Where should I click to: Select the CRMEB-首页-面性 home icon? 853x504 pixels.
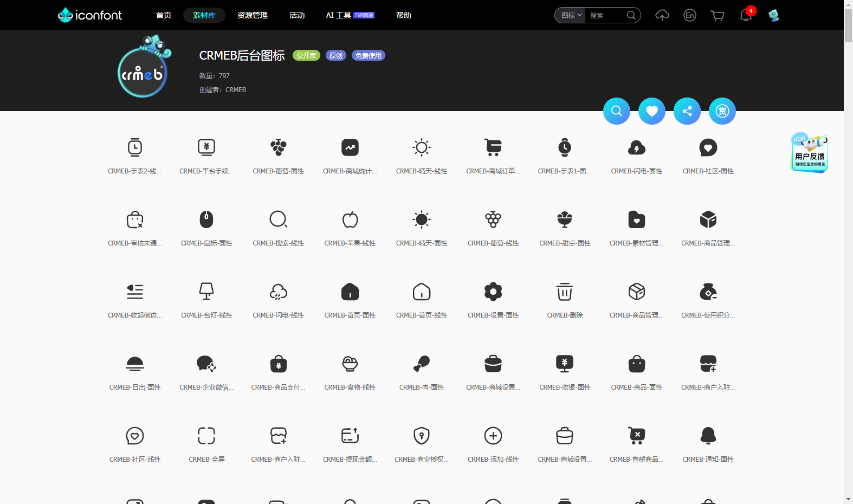[x=350, y=292]
